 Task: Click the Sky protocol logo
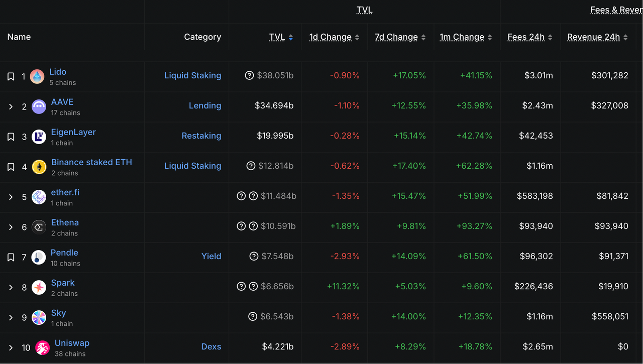39,317
